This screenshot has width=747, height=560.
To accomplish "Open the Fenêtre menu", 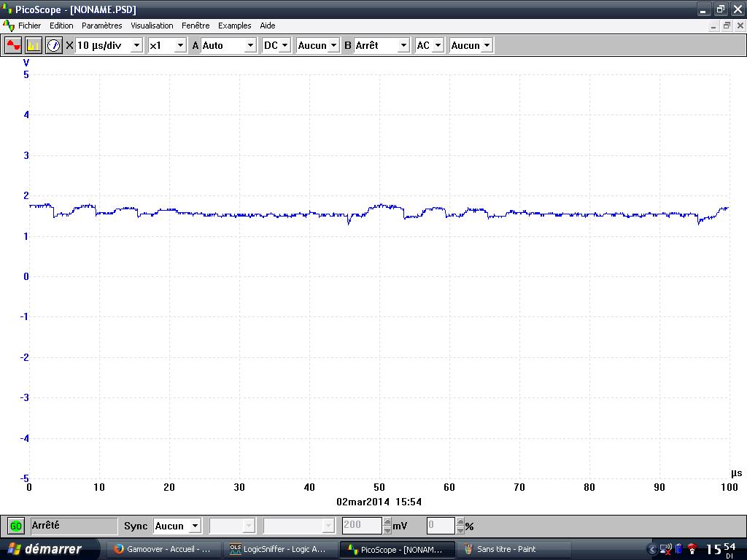I will [196, 26].
